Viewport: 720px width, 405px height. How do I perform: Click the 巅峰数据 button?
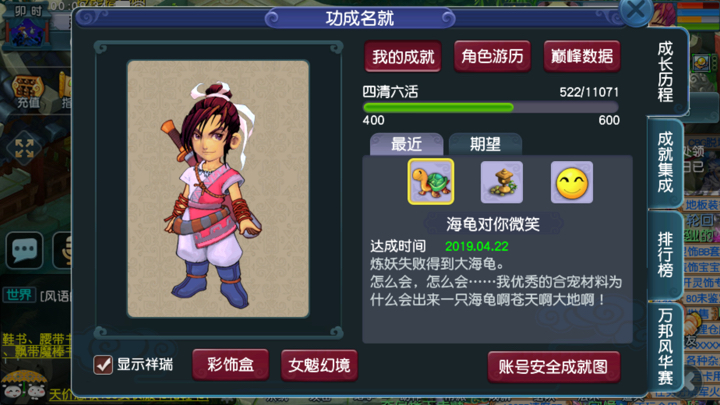pyautogui.click(x=582, y=56)
